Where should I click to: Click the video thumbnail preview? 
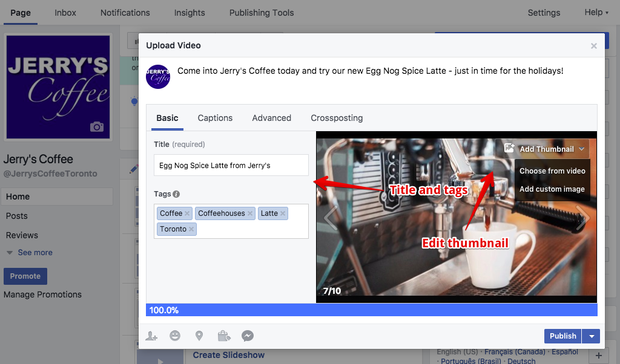coord(457,217)
